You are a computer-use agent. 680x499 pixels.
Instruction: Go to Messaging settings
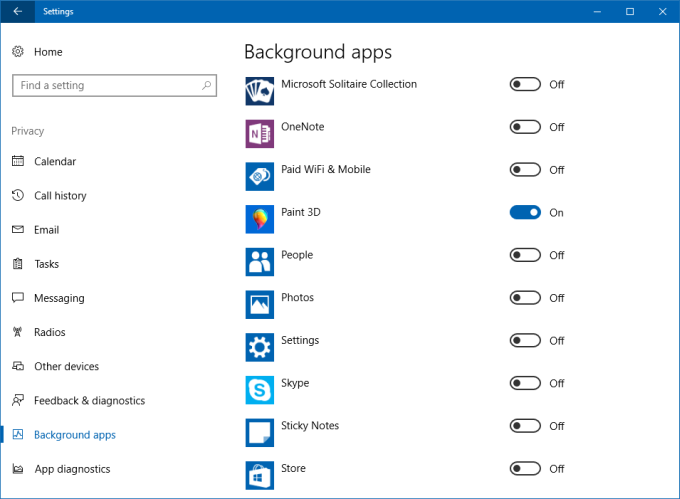pyautogui.click(x=59, y=298)
